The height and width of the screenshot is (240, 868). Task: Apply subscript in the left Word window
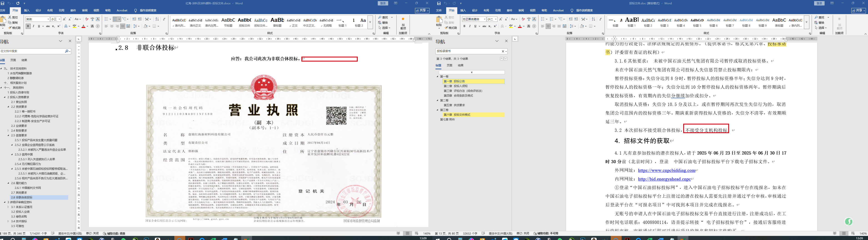pos(53,26)
